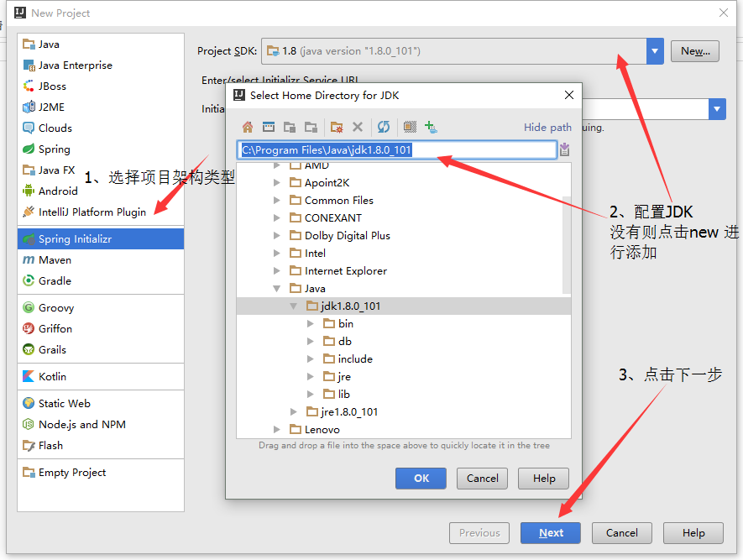Collapse the Java folder
Screen dimensions: 743x560
click(x=277, y=289)
